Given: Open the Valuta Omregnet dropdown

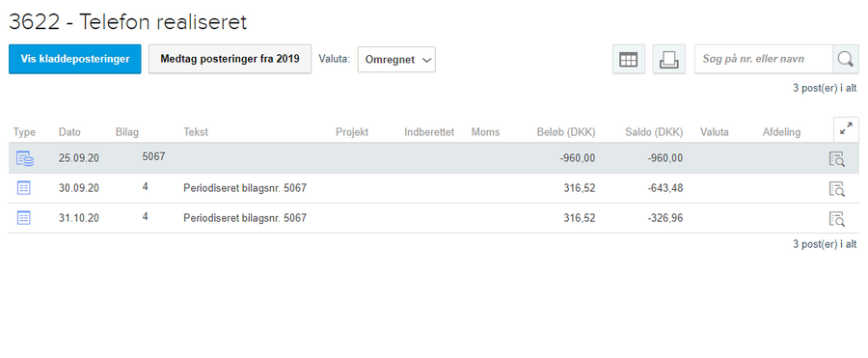Looking at the screenshot, I should pos(396,59).
